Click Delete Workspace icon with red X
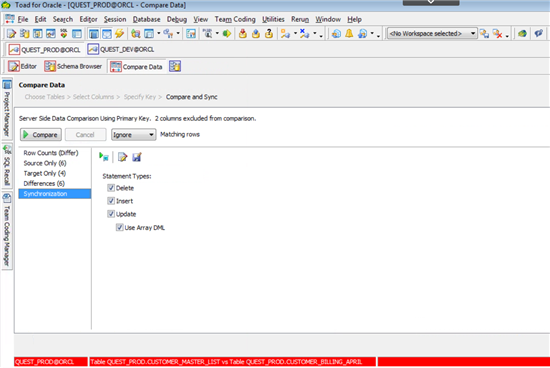Screen dimensions: 550x368 pos(497,34)
